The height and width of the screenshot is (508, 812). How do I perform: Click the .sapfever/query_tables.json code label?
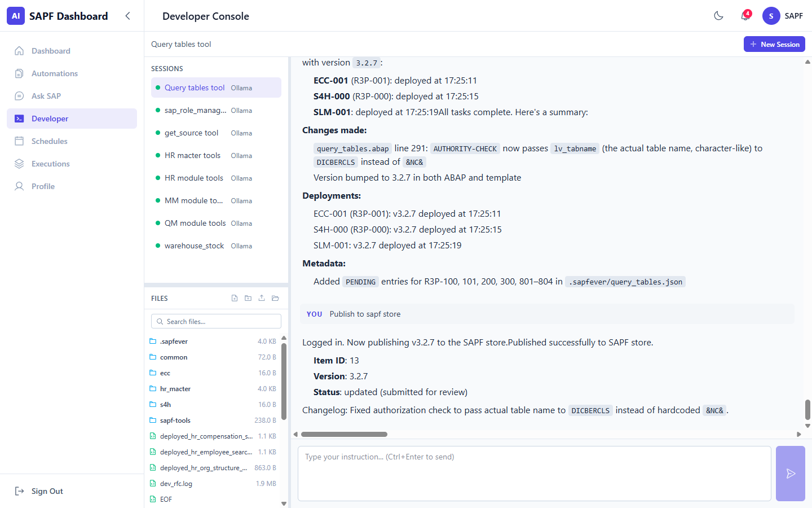coord(625,282)
